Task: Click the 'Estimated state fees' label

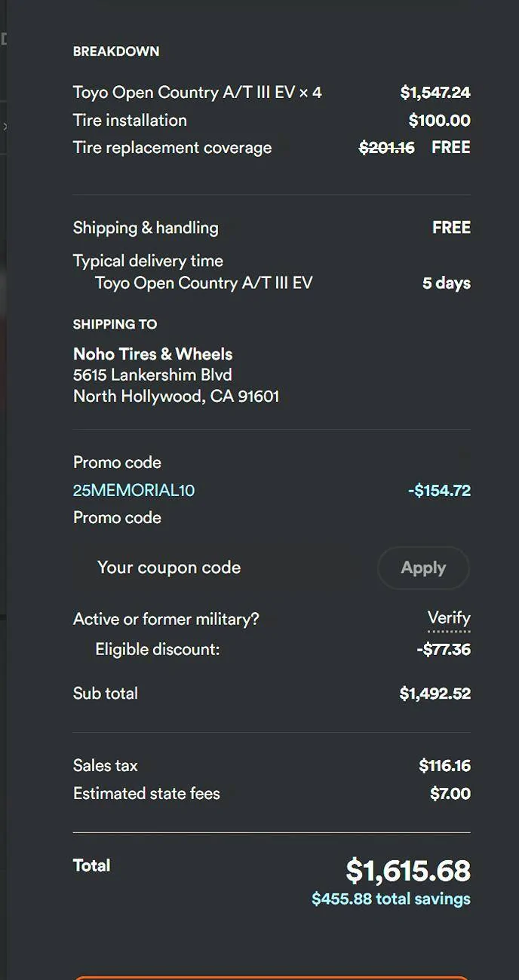Action: (146, 793)
